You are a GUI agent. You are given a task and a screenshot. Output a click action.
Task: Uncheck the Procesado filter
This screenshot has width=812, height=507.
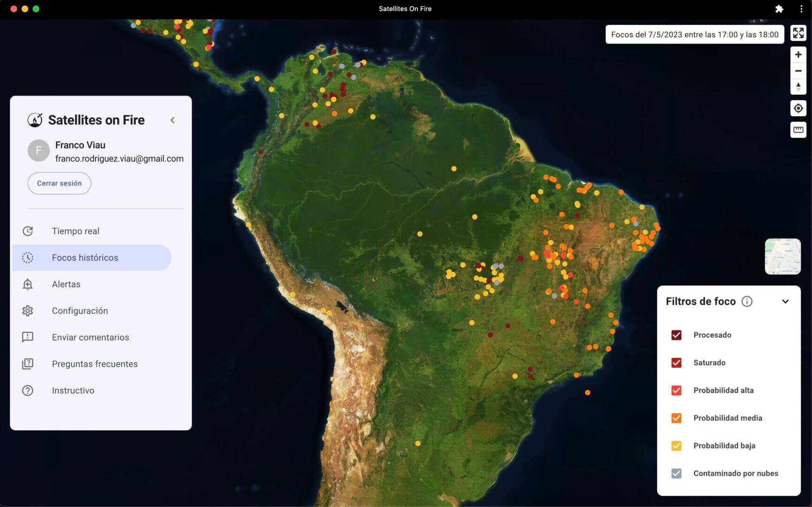tap(676, 335)
